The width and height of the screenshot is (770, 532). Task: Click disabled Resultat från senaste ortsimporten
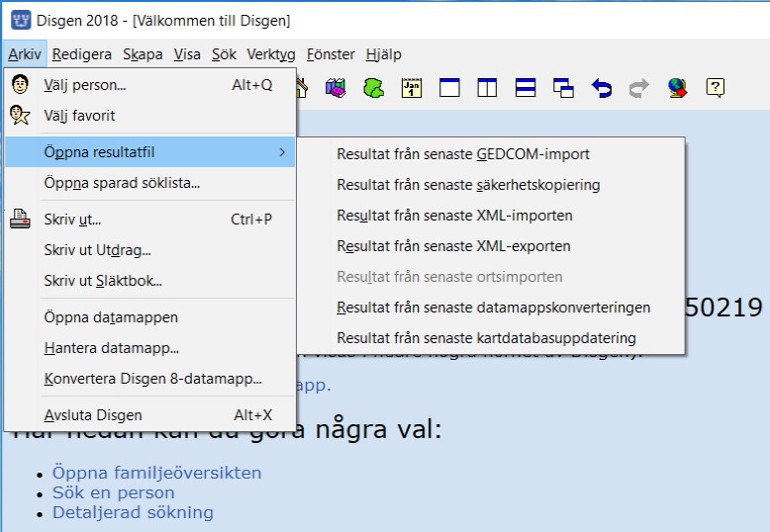(490, 277)
